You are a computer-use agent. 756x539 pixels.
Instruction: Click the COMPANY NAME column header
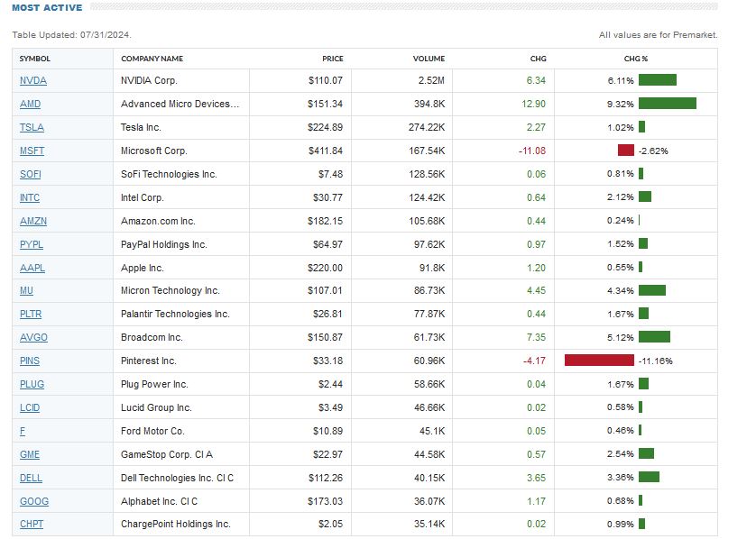152,59
